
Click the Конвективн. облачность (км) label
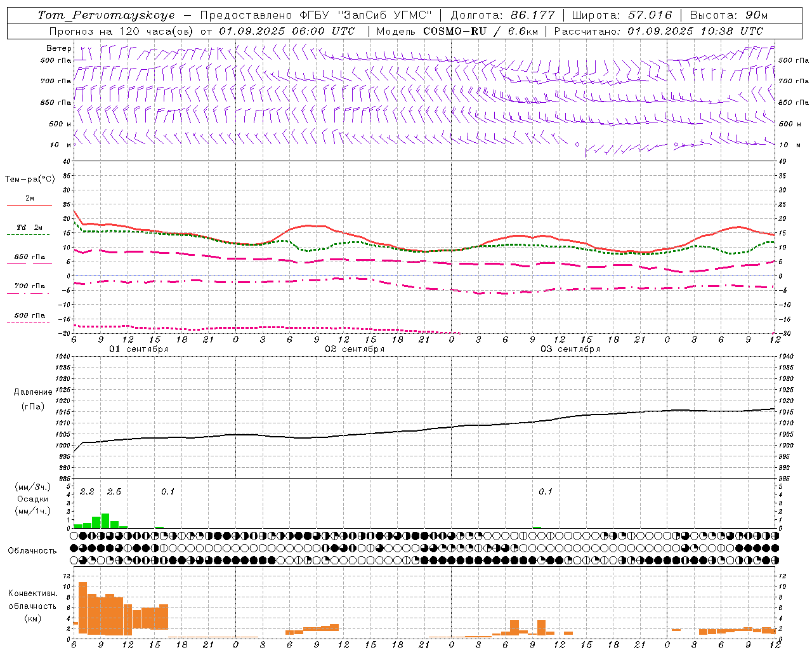32,606
